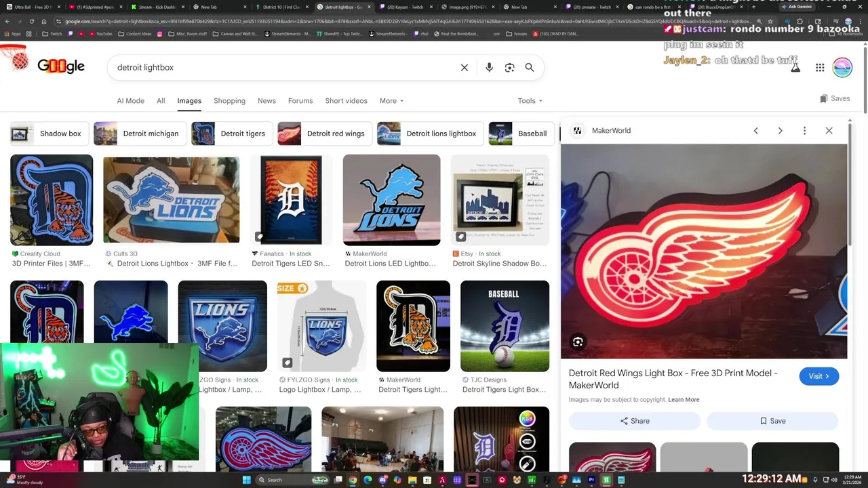Open the Tools dropdown
Image resolution: width=868 pixels, height=488 pixels.
coord(530,101)
